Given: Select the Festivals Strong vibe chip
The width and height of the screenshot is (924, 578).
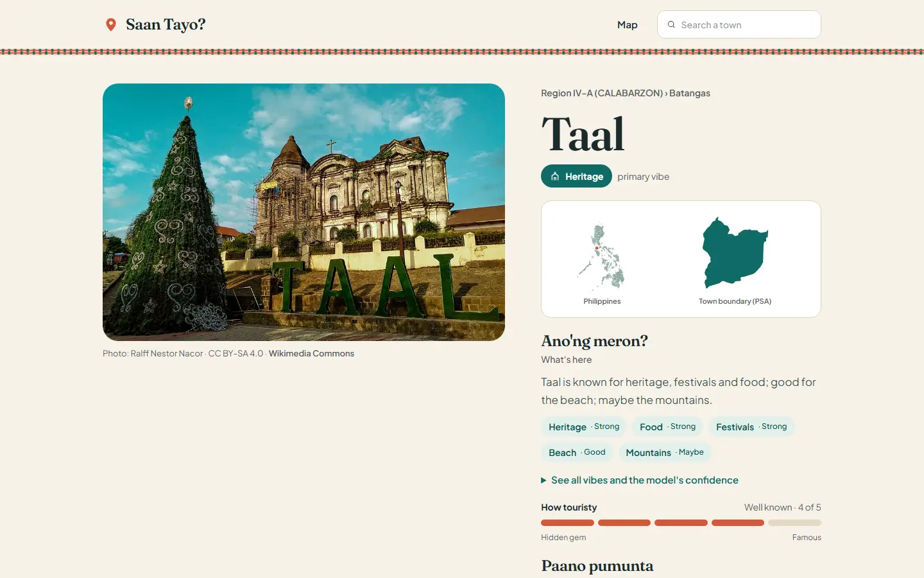Looking at the screenshot, I should pyautogui.click(x=751, y=426).
